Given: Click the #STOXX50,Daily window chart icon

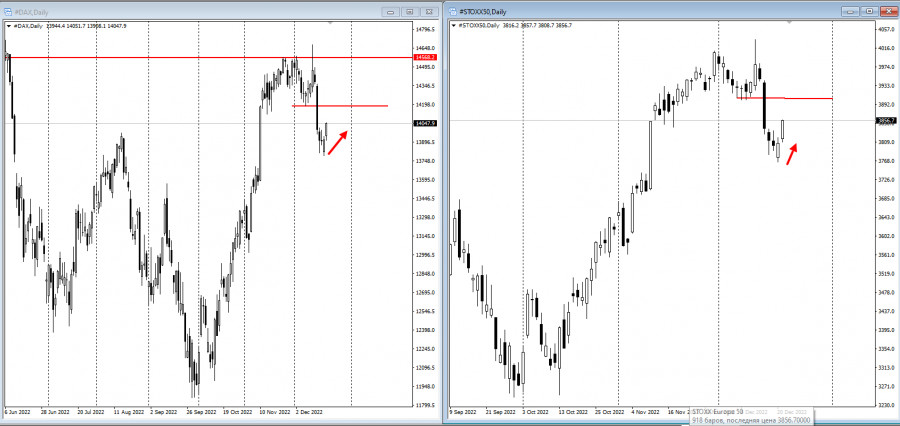Looking at the screenshot, I should point(452,11).
